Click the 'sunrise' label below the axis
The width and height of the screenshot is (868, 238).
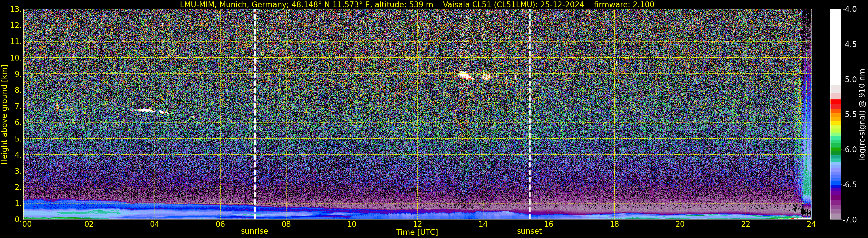(x=254, y=231)
